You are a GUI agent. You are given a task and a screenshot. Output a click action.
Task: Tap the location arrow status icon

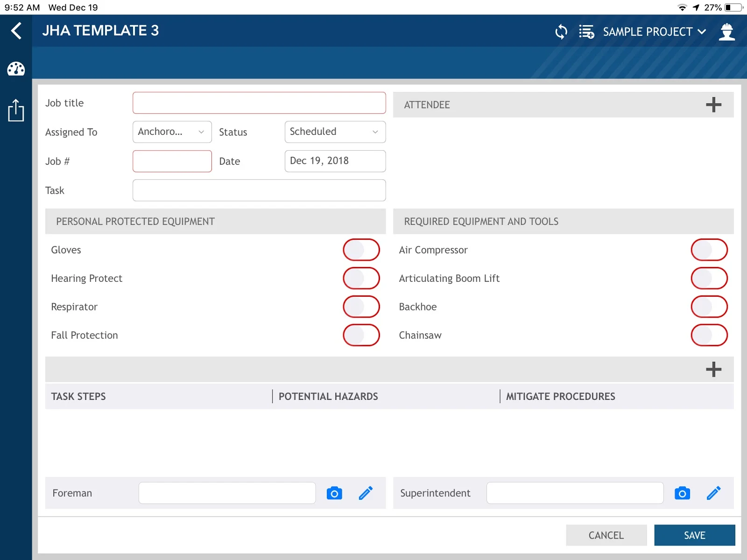pos(696,7)
